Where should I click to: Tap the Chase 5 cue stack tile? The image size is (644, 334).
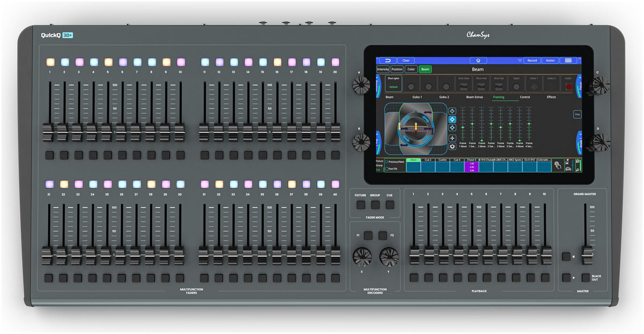pyautogui.click(x=472, y=165)
